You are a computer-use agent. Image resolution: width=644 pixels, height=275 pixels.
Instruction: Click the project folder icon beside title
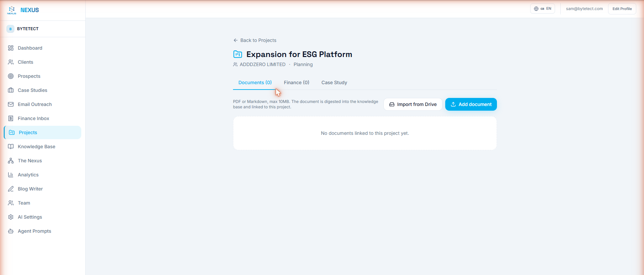[x=238, y=54]
